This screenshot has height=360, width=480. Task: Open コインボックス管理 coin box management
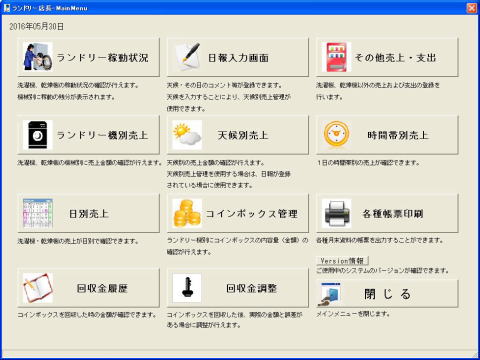[238, 213]
